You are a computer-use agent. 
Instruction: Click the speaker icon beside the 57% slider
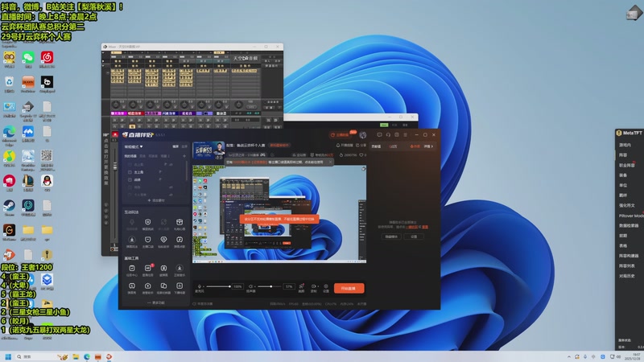point(250,286)
